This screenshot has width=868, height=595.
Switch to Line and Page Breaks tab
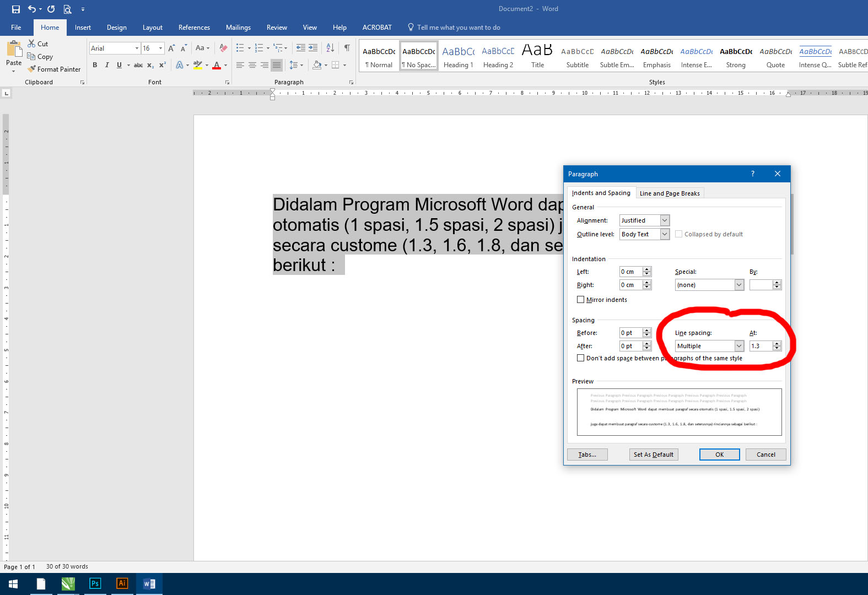point(670,193)
